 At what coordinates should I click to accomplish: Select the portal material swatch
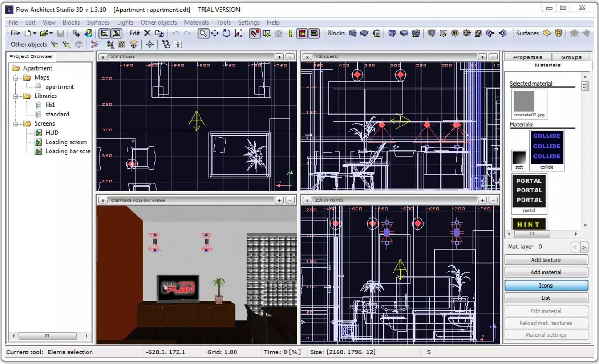point(529,194)
